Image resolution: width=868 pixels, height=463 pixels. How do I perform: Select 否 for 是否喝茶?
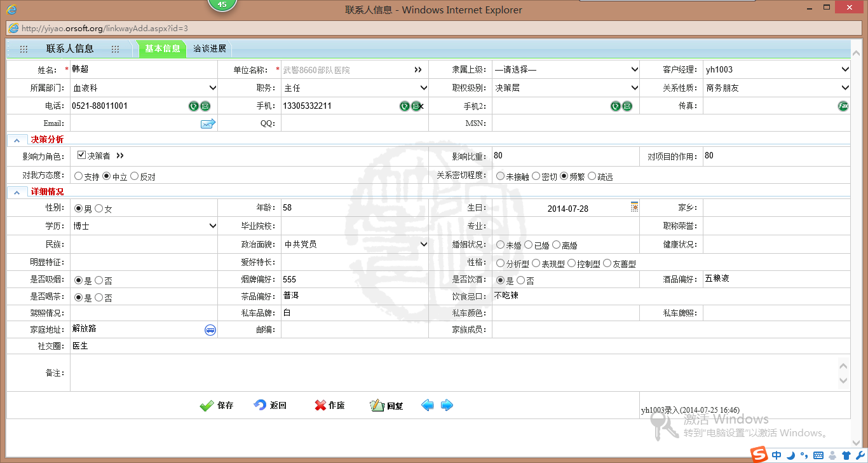[98, 298]
